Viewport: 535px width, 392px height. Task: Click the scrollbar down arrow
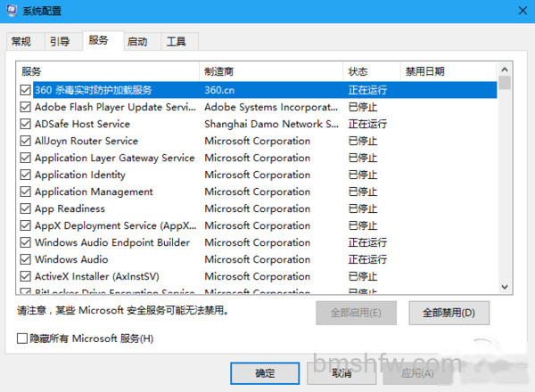click(x=505, y=287)
